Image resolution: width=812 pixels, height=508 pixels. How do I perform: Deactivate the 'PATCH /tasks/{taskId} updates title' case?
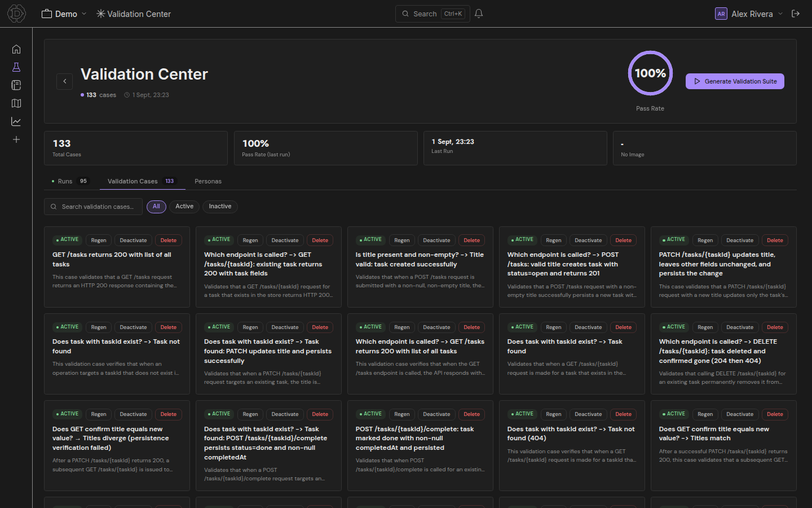pos(740,240)
